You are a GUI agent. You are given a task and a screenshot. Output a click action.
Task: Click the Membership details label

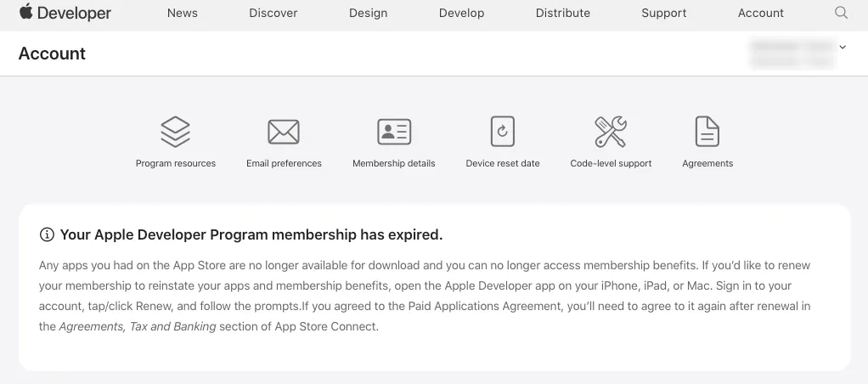click(393, 163)
